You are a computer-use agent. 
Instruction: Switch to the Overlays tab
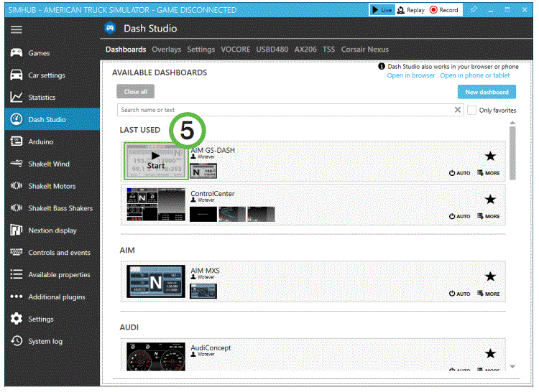tap(167, 50)
